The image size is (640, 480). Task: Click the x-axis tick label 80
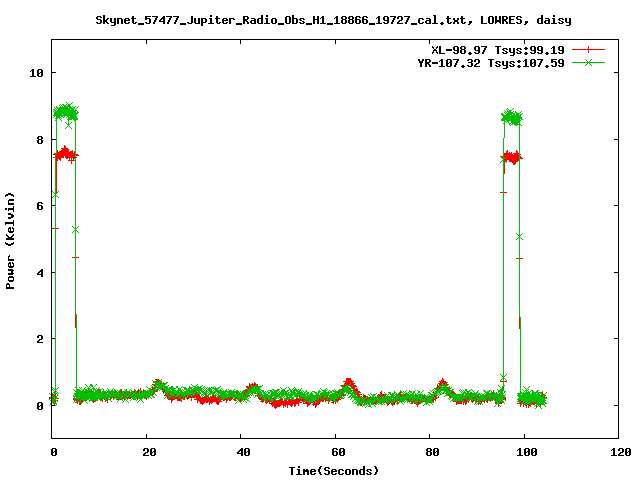click(x=432, y=452)
